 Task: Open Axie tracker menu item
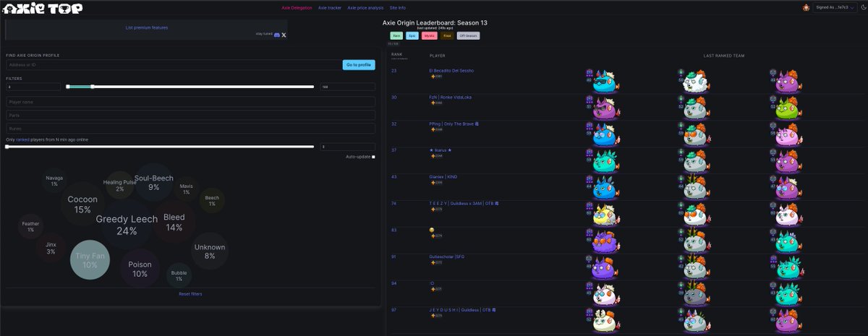coord(330,7)
